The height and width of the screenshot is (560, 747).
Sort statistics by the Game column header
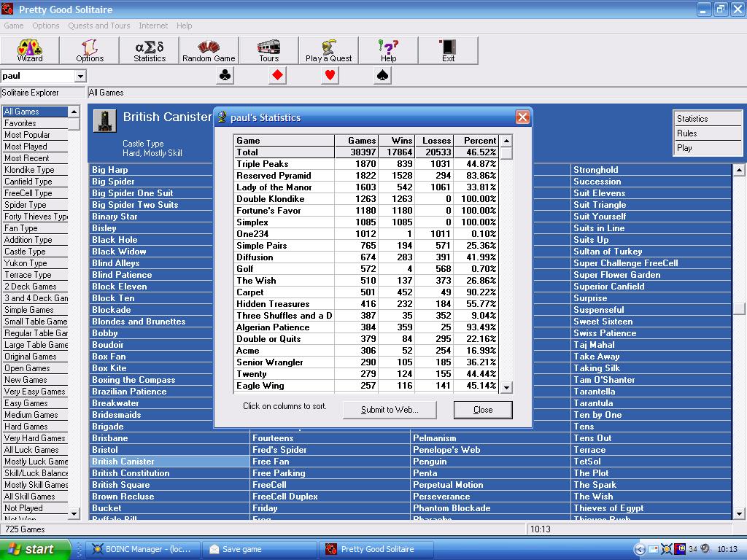coord(285,141)
